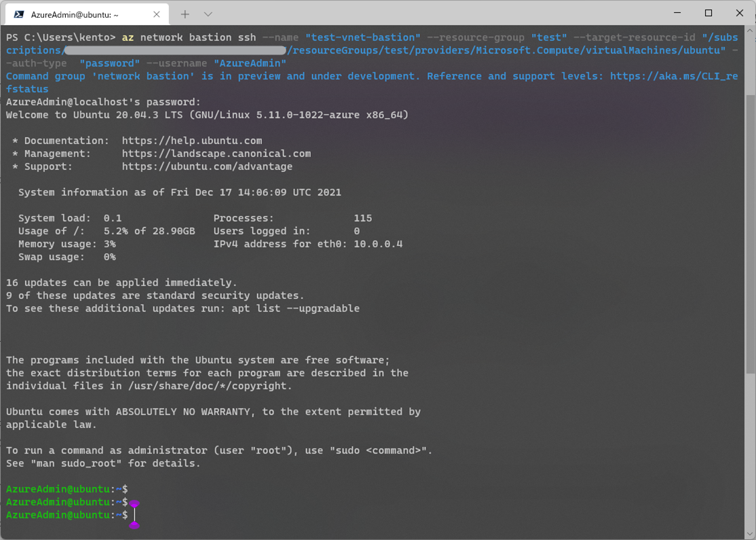This screenshot has height=540, width=756.
Task: Click the scrollbar down arrow
Action: tap(750, 534)
